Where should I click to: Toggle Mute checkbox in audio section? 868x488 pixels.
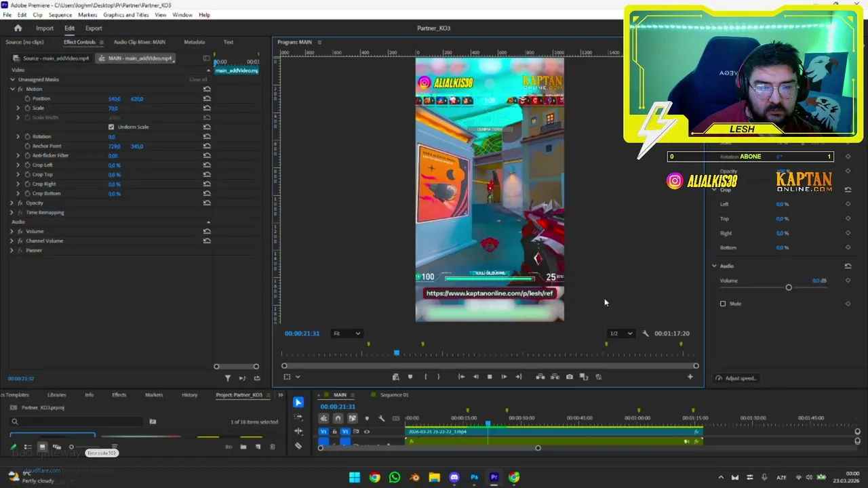[723, 304]
